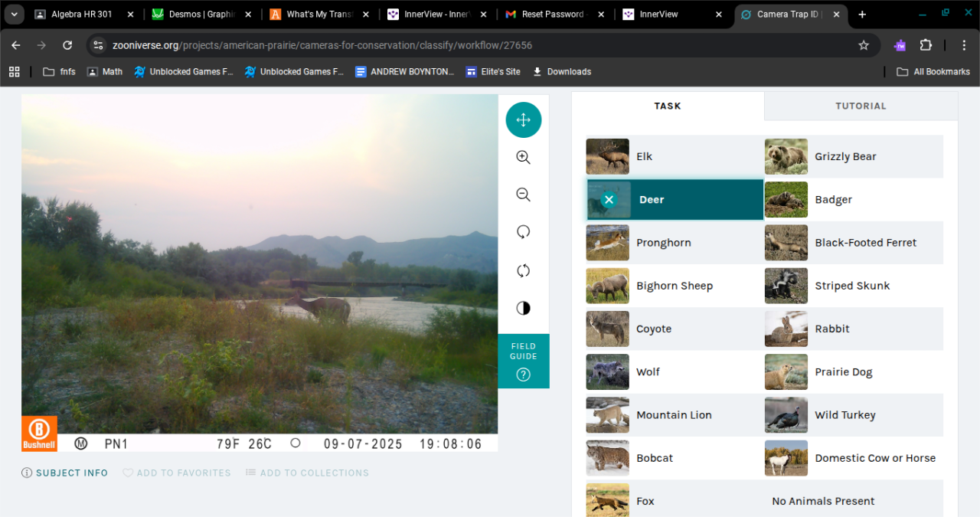
Task: Bookmark this page with the star
Action: coord(864,45)
